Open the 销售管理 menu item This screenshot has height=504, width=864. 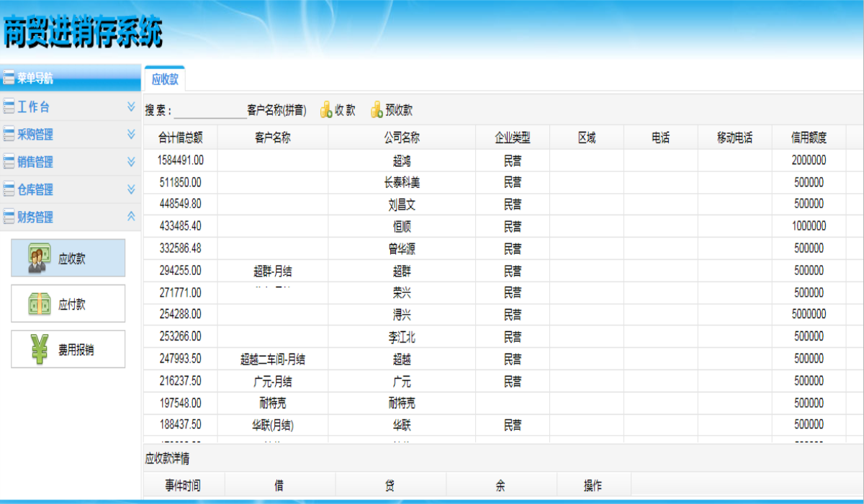click(35, 162)
